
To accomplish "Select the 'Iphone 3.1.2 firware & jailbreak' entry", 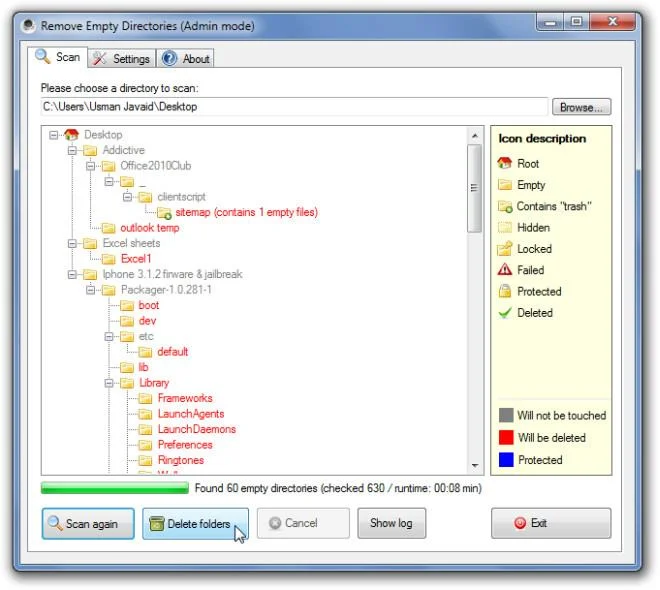I will (x=173, y=274).
